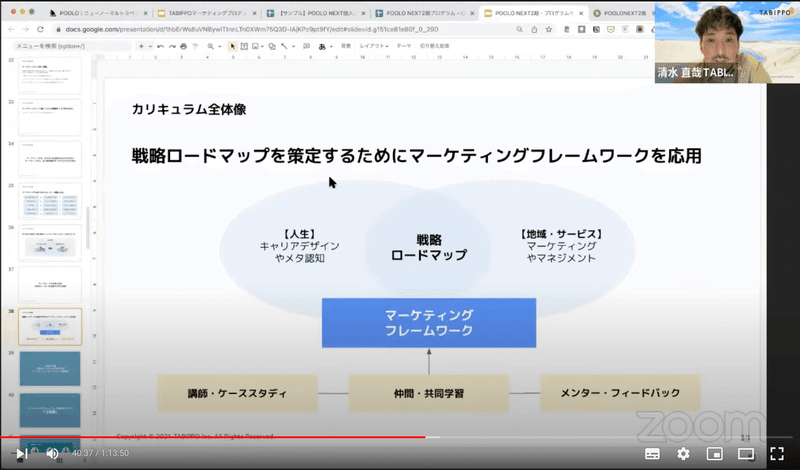Open the YouTube settings gear

point(683,453)
